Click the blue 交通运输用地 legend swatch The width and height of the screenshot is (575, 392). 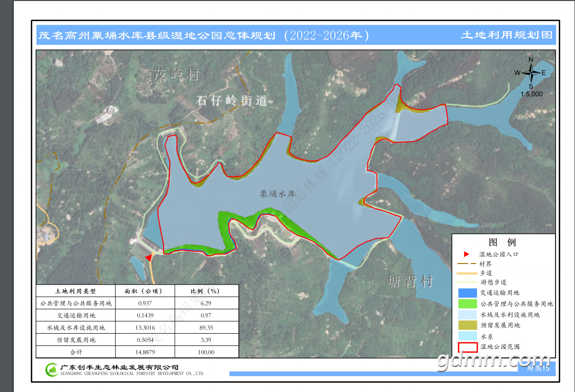point(468,293)
